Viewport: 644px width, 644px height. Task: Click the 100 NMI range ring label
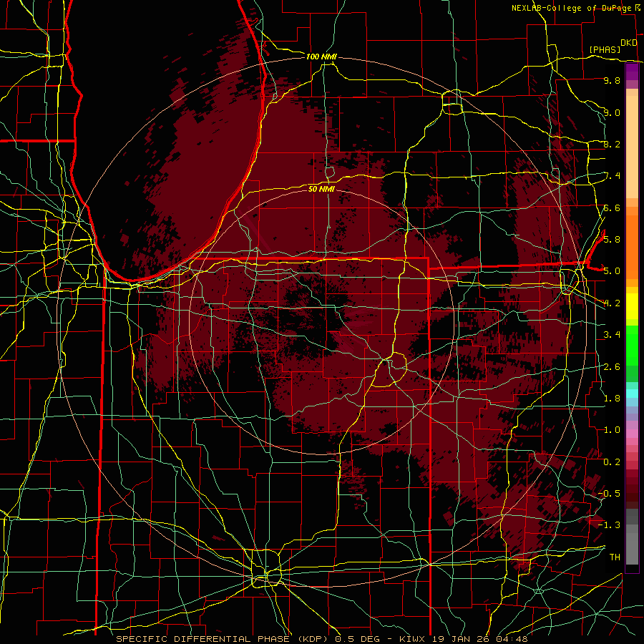point(321,57)
